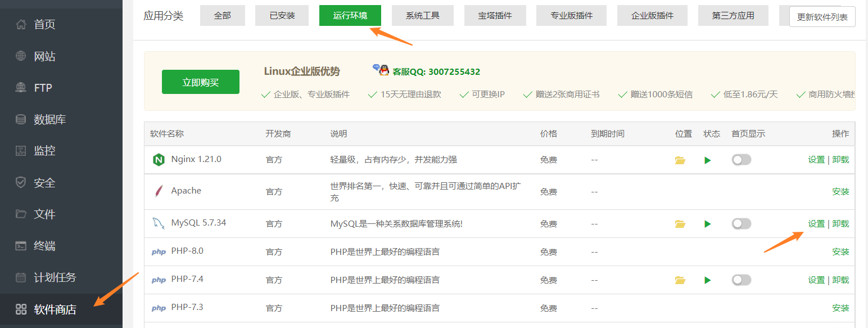Click the PHP-8.0 software name
This screenshot has width=868, height=328.
(187, 251)
